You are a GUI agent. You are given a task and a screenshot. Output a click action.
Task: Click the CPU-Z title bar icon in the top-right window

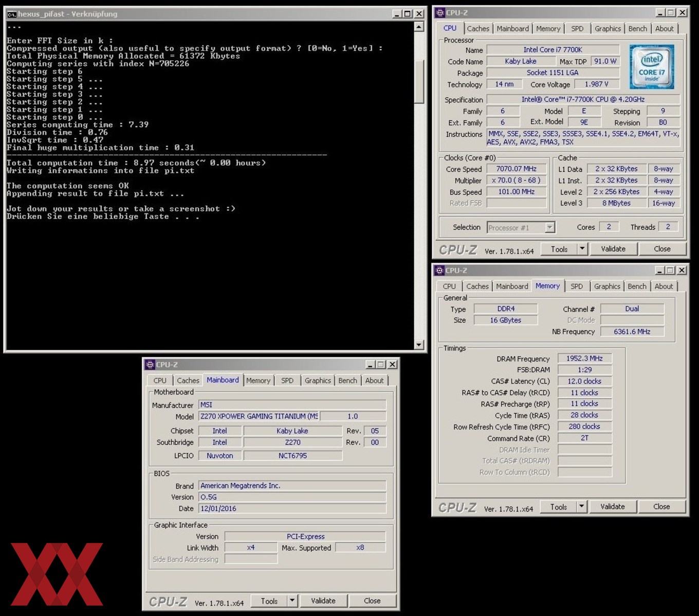click(x=440, y=12)
